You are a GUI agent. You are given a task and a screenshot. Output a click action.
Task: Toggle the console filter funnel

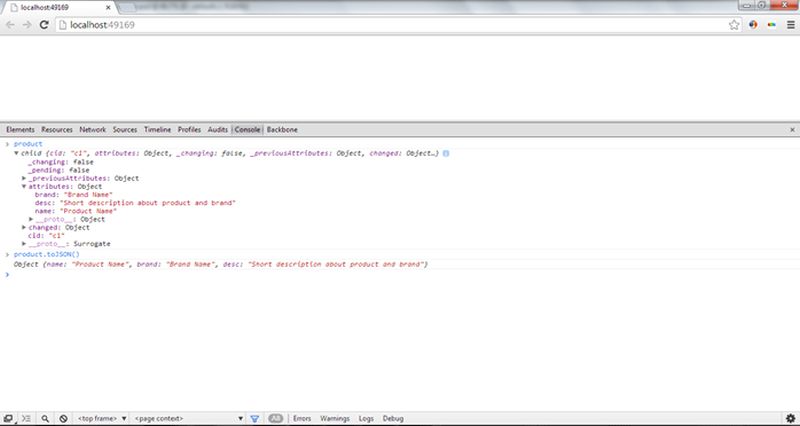(255, 418)
